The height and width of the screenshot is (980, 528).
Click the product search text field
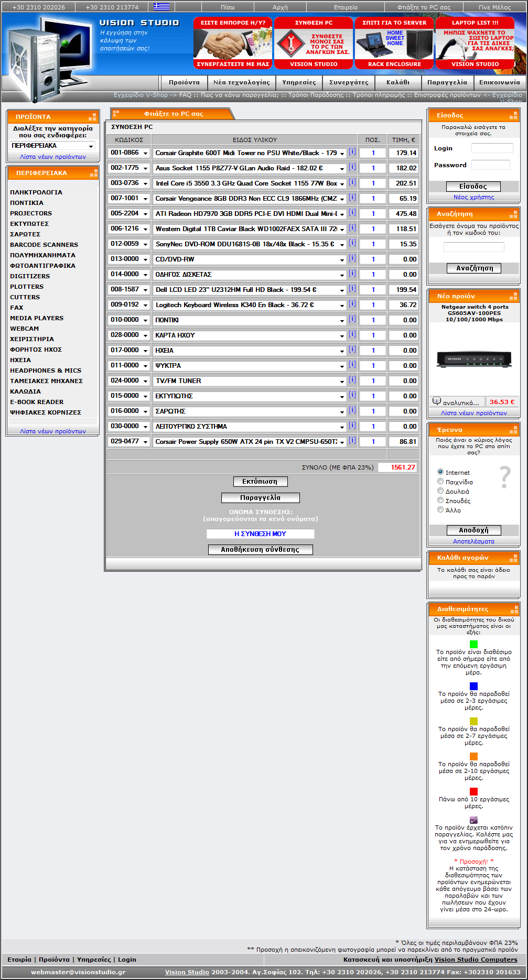(x=473, y=247)
